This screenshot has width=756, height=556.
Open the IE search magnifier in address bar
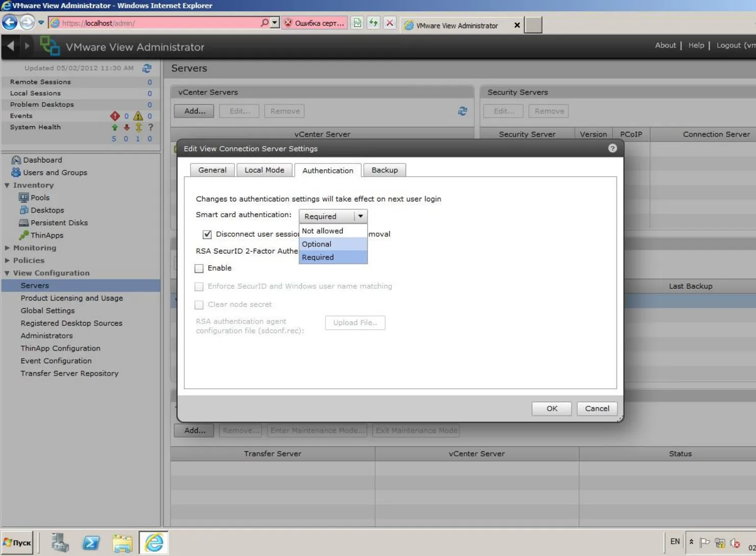click(x=265, y=23)
